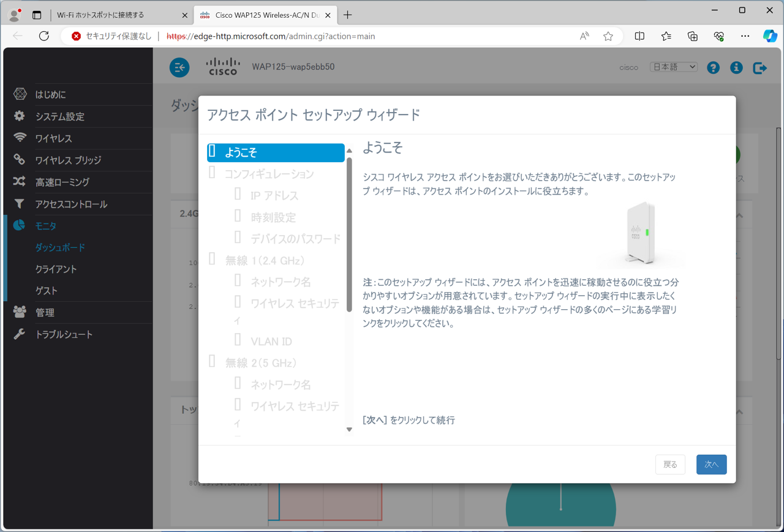Viewport: 784px width, 532px height.
Task: Click wizard step list scroll down arrow
Action: 349,430
